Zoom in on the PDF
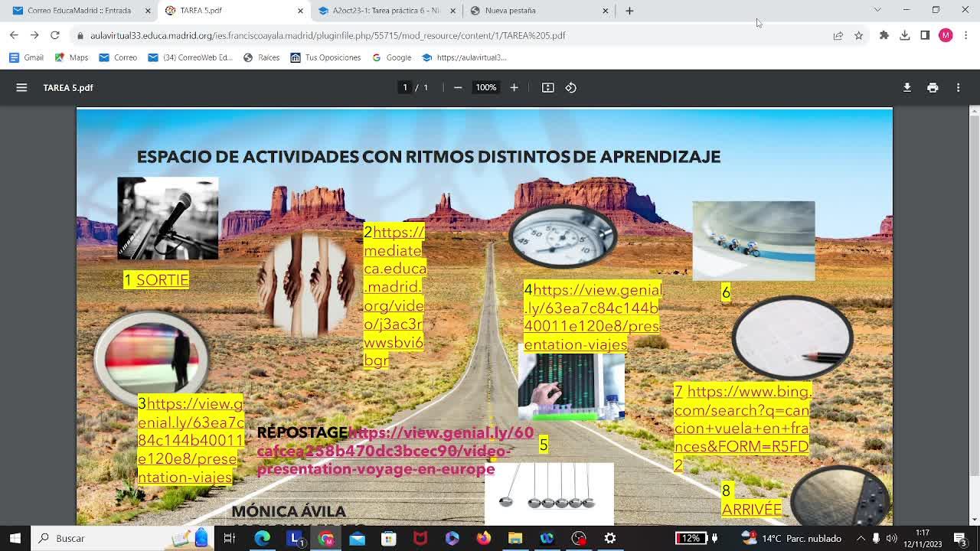Viewport: 980px width, 551px height. (514, 87)
